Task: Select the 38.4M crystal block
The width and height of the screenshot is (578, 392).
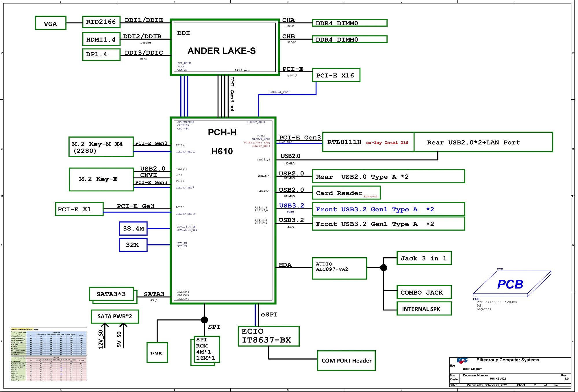Action: [133, 228]
